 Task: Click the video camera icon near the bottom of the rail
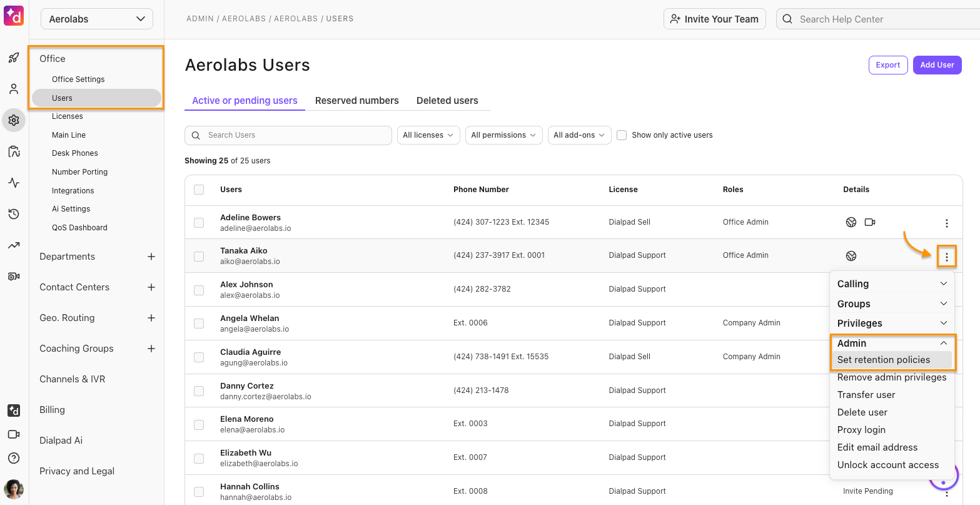(x=14, y=434)
